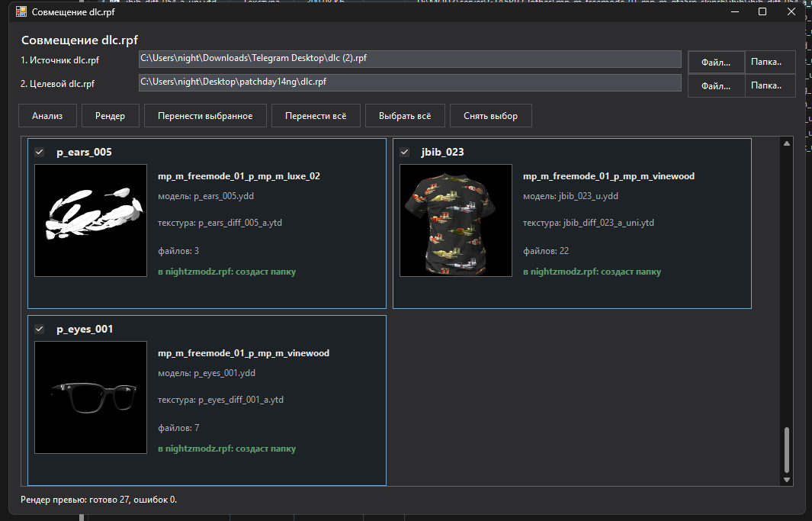Click the status text Рендер превью: готово 27

[x=99, y=500]
